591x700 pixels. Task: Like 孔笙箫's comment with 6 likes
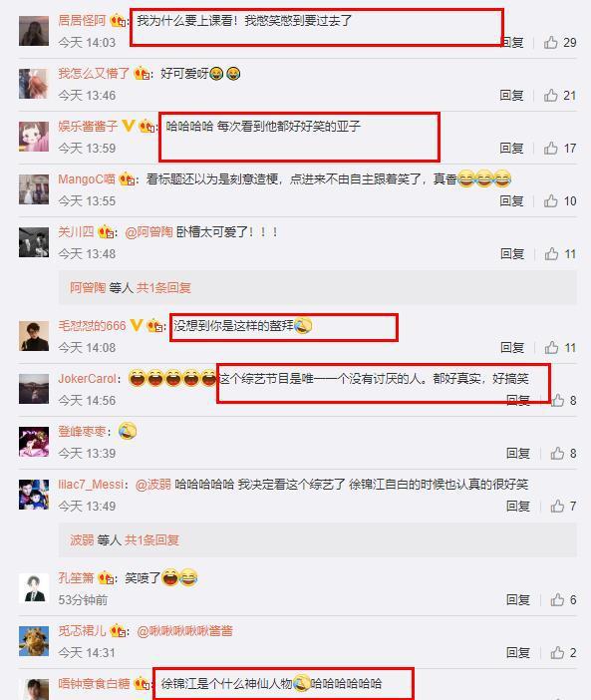pos(557,599)
